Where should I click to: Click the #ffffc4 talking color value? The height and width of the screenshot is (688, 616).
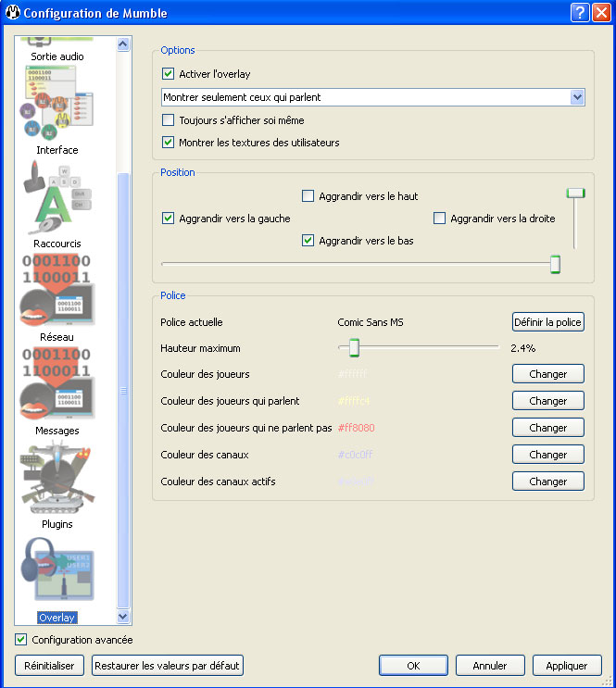click(354, 401)
